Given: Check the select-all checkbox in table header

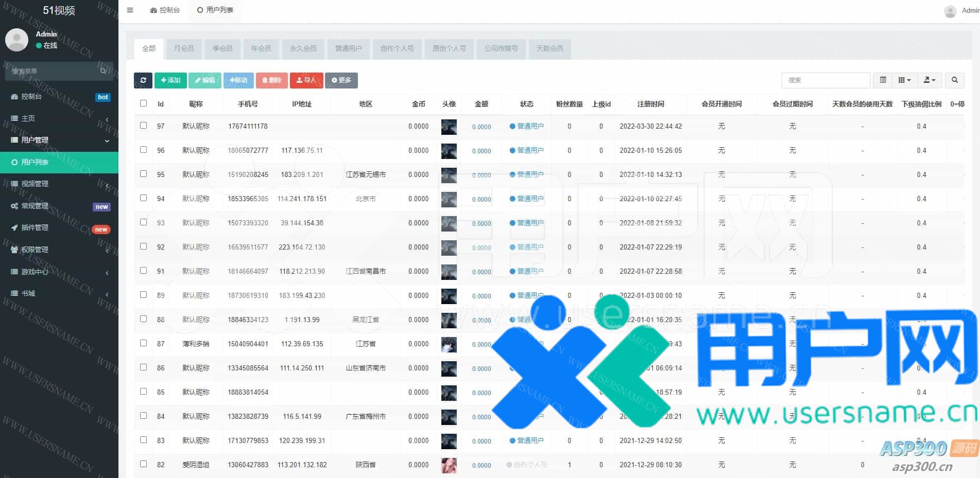Looking at the screenshot, I should pyautogui.click(x=144, y=103).
